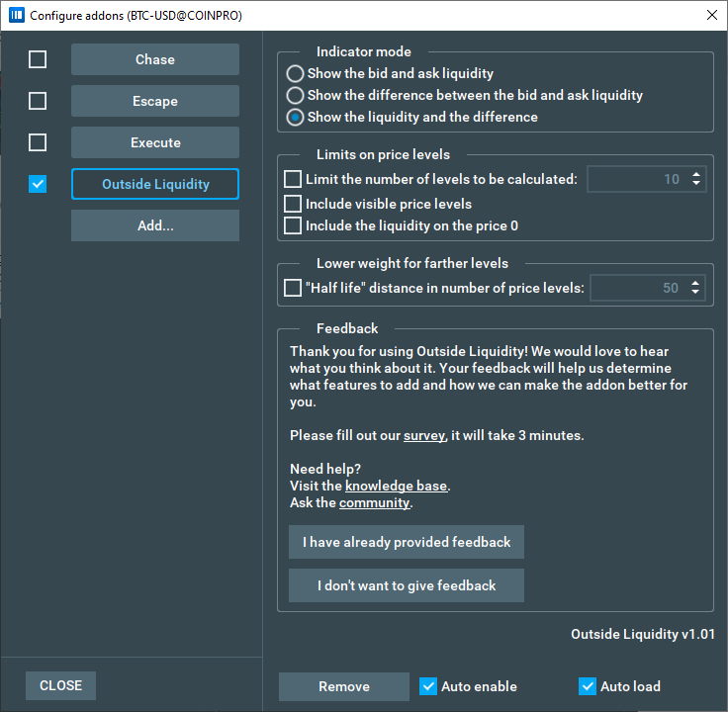
Task: Check Include the liquidity on price 0
Action: pos(293,225)
